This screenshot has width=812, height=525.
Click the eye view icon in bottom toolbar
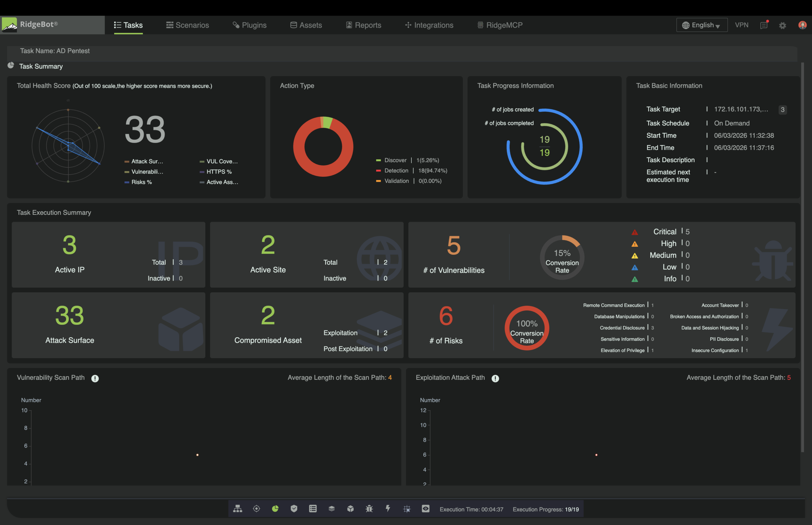click(x=425, y=509)
